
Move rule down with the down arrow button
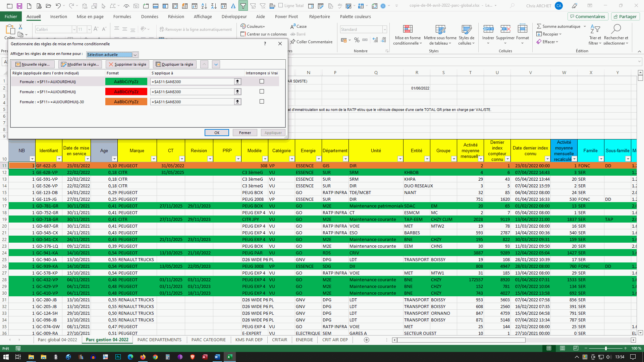tap(216, 64)
